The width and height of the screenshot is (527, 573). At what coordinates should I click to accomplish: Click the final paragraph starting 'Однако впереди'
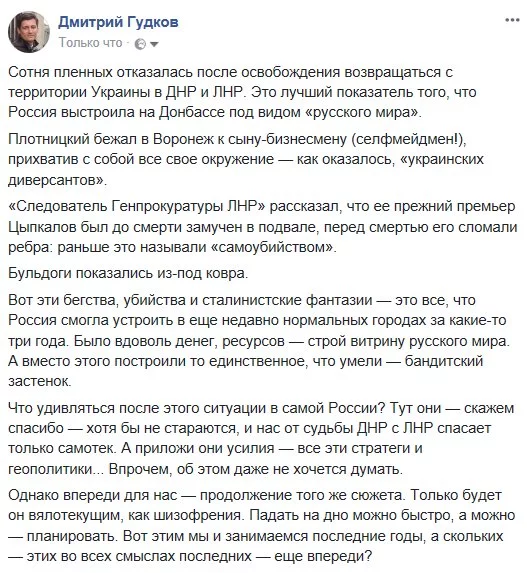click(x=262, y=525)
